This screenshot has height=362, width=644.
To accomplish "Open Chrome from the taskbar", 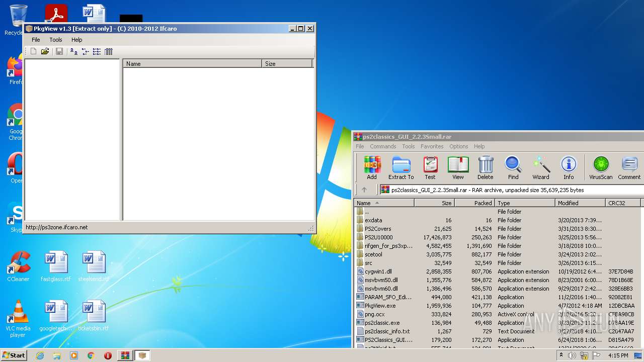I will 91,355.
